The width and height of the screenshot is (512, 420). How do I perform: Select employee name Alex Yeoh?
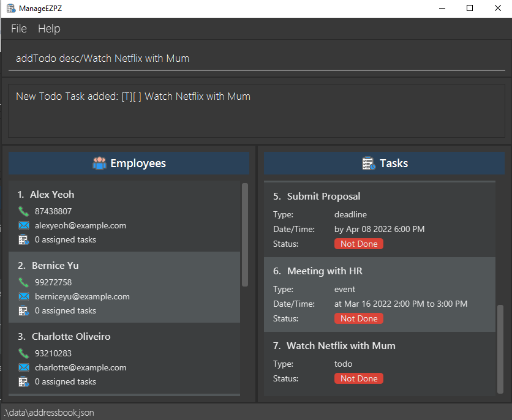tap(52, 195)
